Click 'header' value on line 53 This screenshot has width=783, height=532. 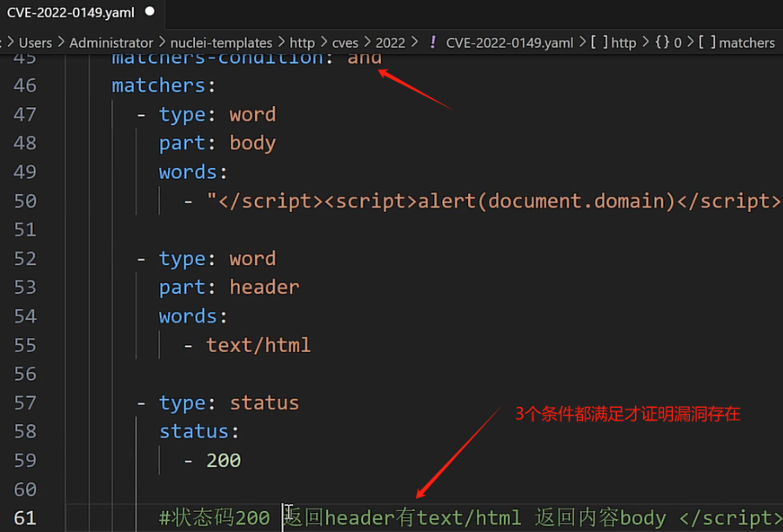pyautogui.click(x=264, y=288)
